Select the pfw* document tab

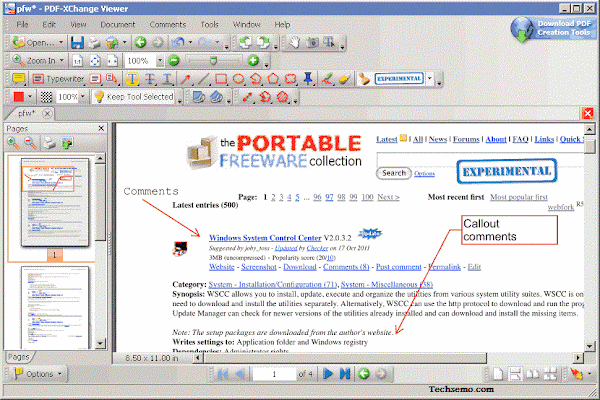(x=26, y=113)
